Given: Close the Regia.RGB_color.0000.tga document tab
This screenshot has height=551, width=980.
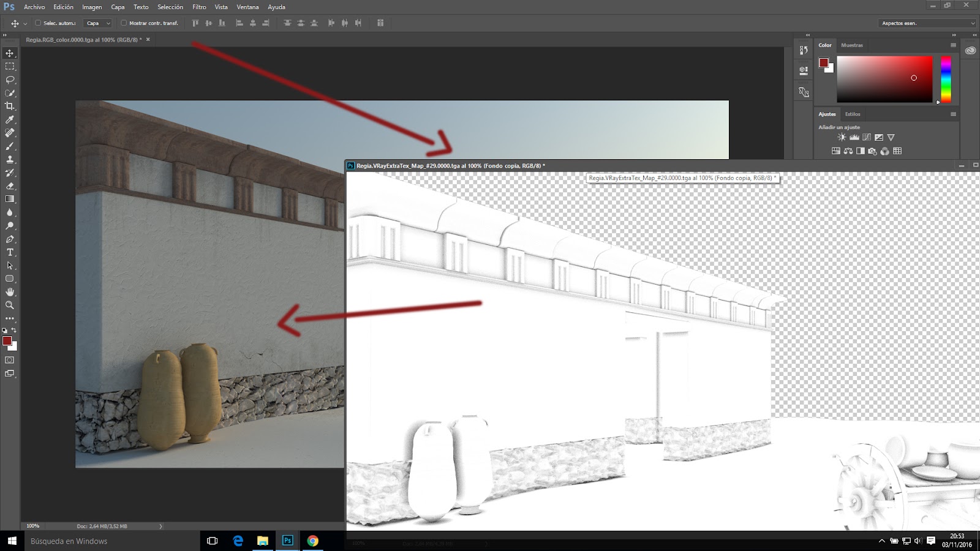Looking at the screenshot, I should click(148, 39).
